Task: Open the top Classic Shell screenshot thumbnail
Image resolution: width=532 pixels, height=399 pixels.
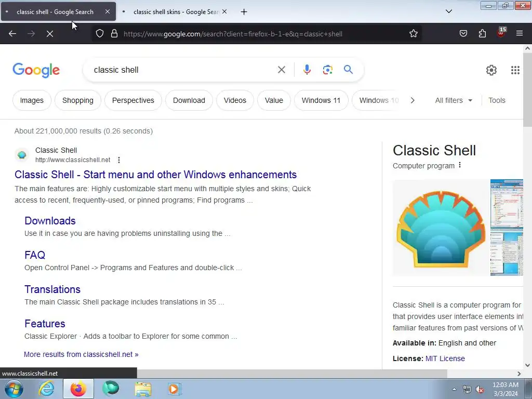Action: (x=507, y=205)
